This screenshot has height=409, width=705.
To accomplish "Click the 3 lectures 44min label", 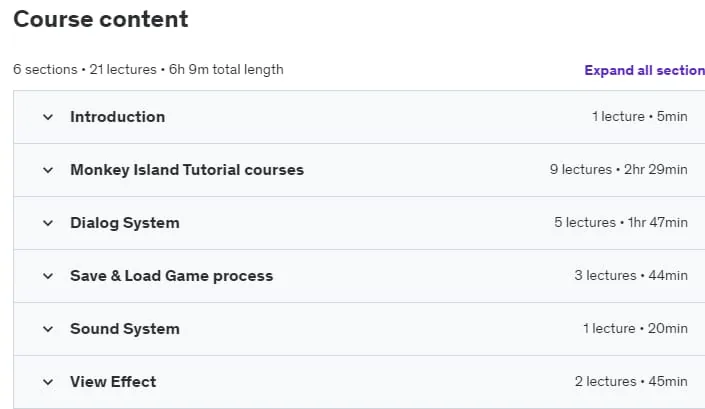I will tap(631, 276).
